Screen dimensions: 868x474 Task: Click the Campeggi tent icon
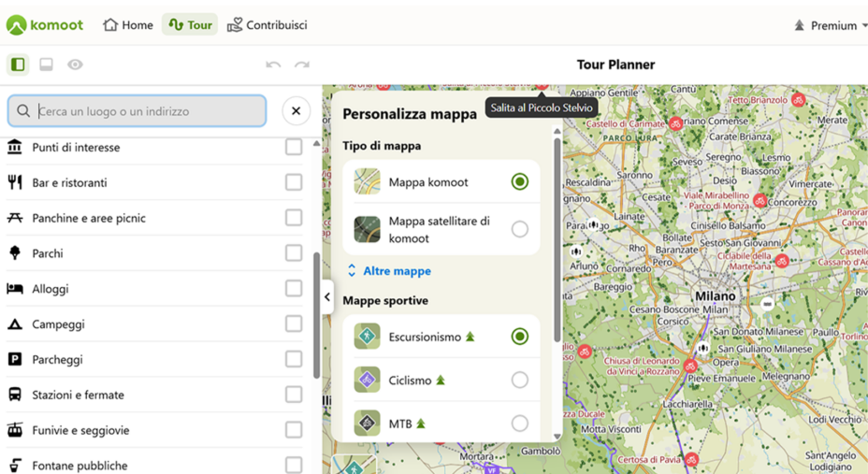[15, 324]
